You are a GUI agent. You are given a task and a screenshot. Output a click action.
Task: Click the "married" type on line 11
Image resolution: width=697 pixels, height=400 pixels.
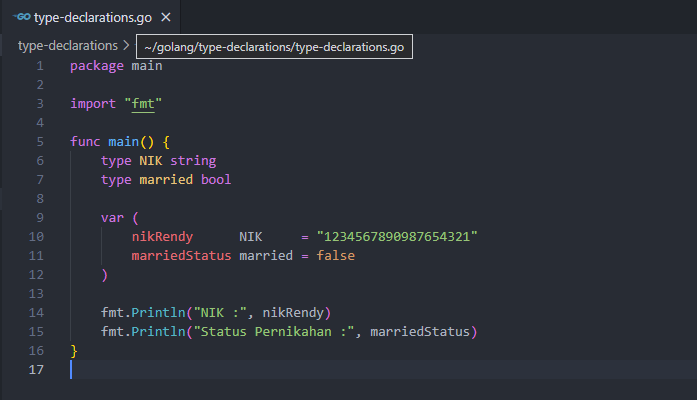[x=266, y=256]
